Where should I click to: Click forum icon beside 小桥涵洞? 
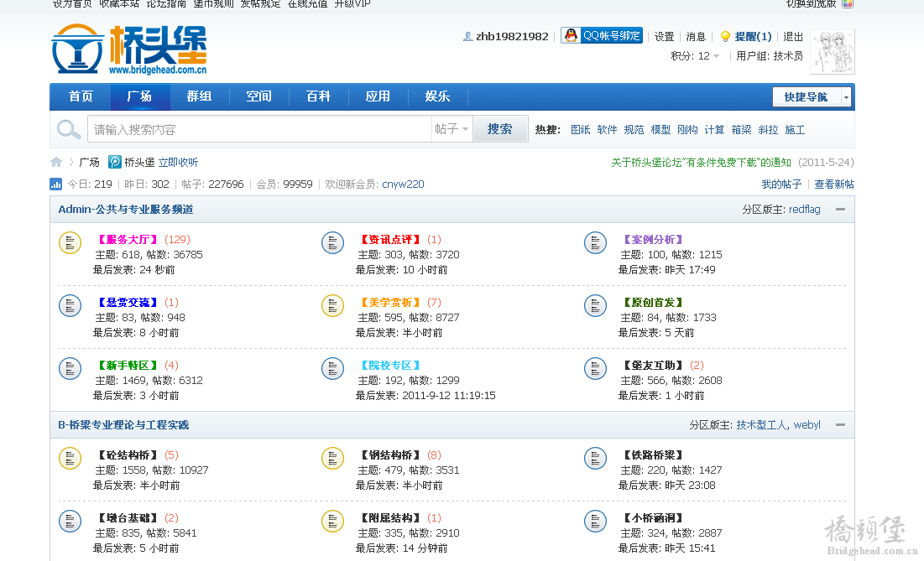click(595, 521)
